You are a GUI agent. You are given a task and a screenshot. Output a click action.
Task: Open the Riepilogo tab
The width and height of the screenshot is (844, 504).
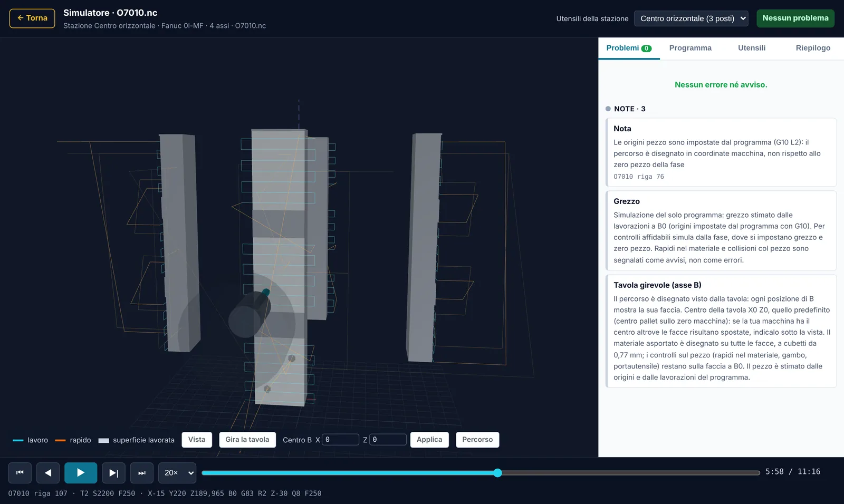tap(813, 48)
